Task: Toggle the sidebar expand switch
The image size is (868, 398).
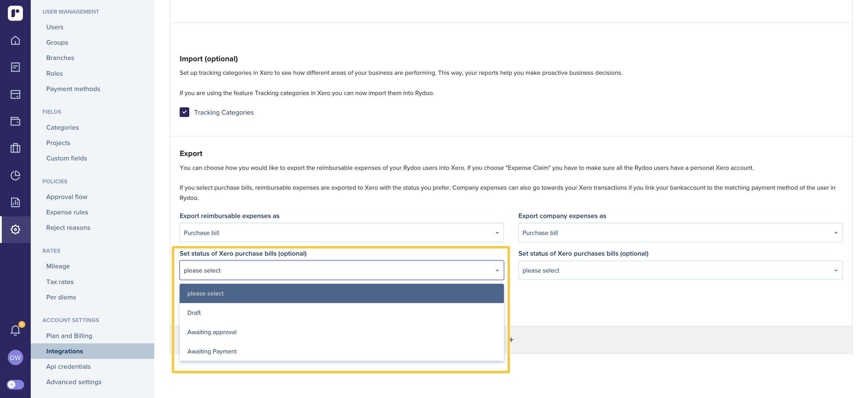Action: pyautogui.click(x=15, y=384)
